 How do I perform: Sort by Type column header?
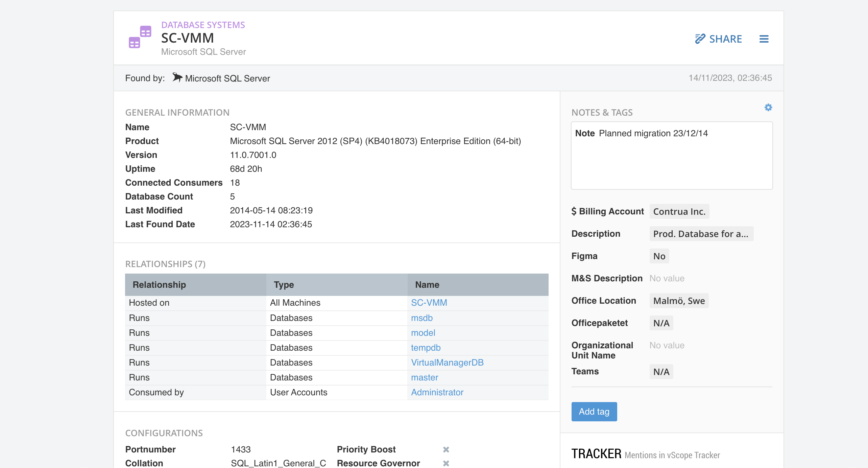[x=337, y=285]
